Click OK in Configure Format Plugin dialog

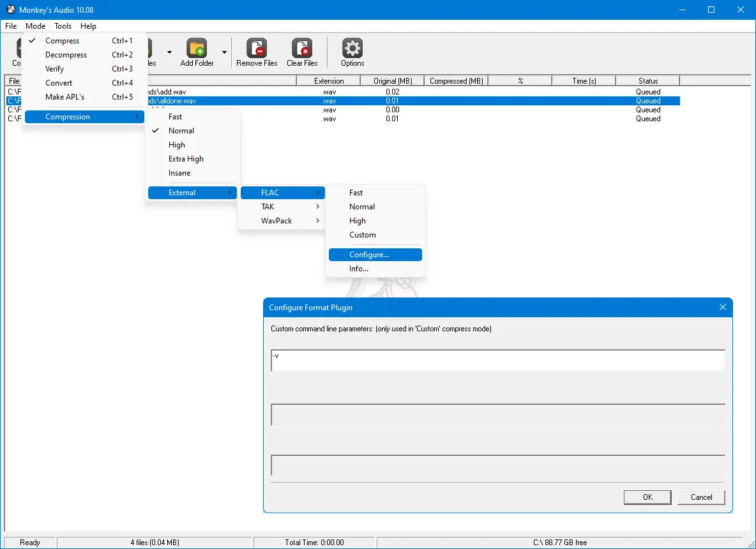pos(647,497)
